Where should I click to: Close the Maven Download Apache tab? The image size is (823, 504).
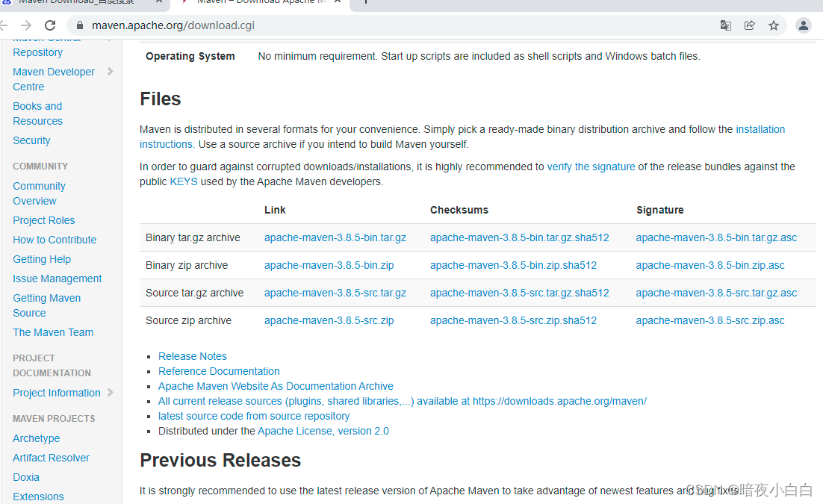coord(338,2)
